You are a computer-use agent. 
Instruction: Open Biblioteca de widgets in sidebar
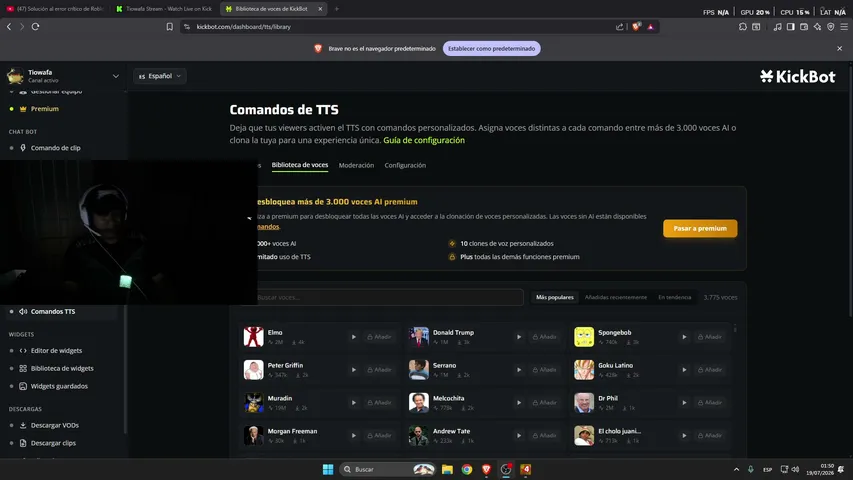coord(62,368)
